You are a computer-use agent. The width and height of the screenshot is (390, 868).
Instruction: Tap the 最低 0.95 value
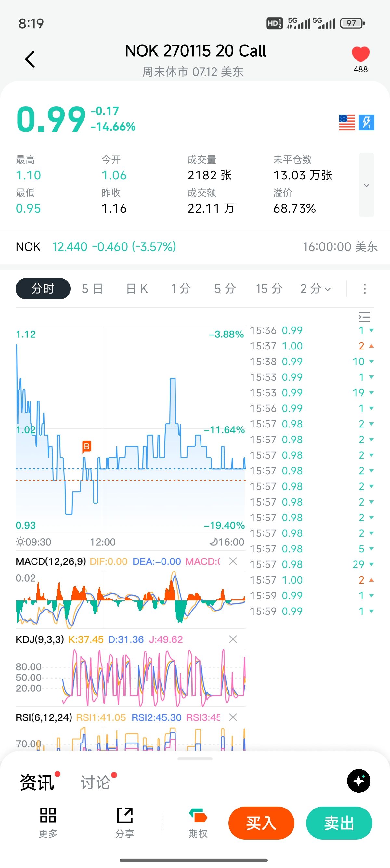click(28, 209)
